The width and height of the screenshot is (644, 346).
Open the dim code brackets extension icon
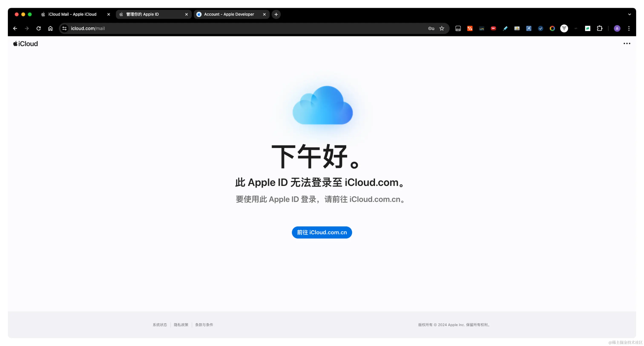pyautogui.click(x=576, y=28)
